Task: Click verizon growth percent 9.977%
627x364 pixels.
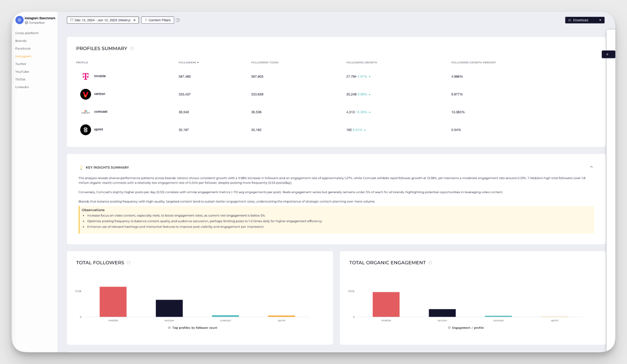Action: point(457,94)
